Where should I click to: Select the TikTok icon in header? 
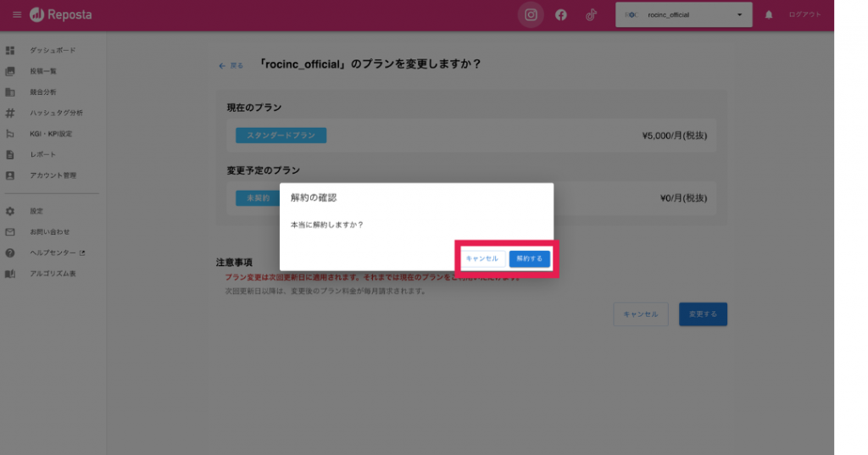pos(591,15)
